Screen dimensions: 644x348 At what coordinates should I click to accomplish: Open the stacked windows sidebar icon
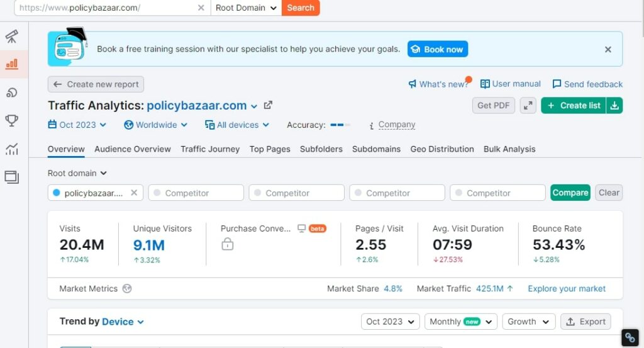click(11, 177)
